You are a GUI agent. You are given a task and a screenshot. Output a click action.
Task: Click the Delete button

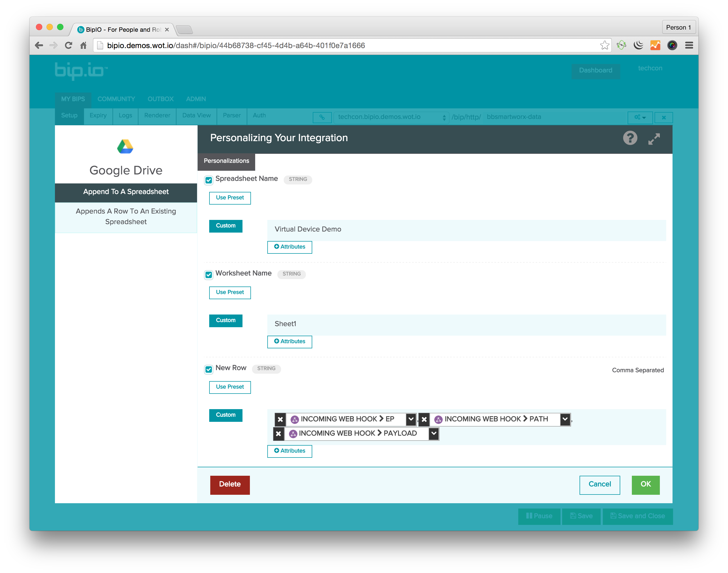coord(229,484)
